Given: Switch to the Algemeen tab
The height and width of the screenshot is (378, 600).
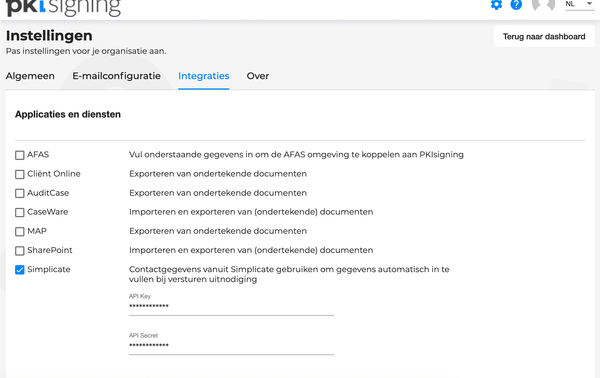Looking at the screenshot, I should (x=30, y=76).
